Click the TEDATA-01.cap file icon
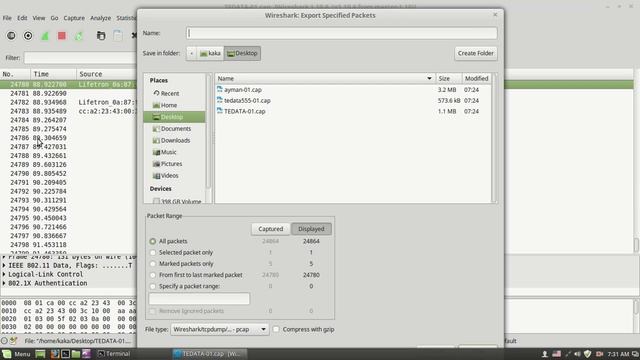 pyautogui.click(x=220, y=111)
